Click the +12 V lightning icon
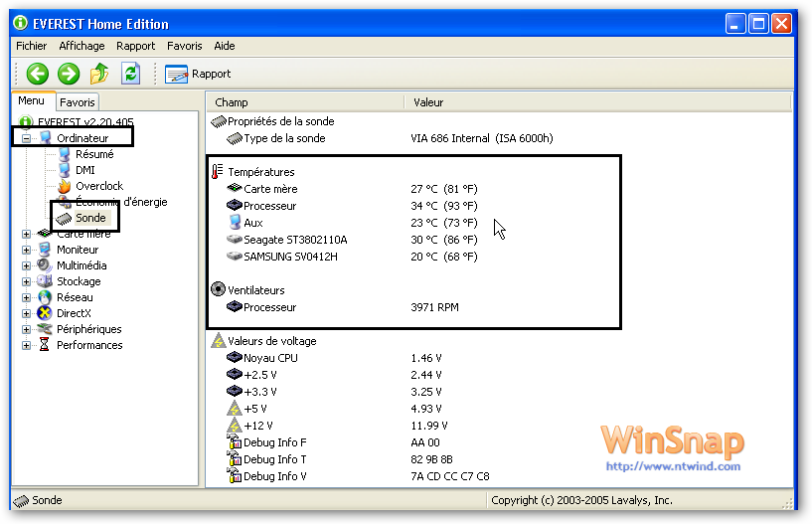Image resolution: width=812 pixels, height=524 pixels. click(235, 426)
